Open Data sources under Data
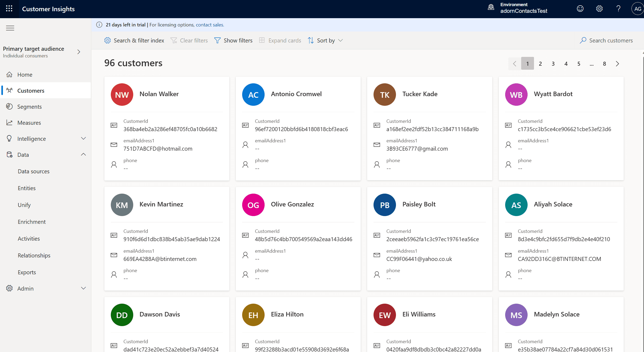This screenshot has width=644, height=352. [34, 171]
